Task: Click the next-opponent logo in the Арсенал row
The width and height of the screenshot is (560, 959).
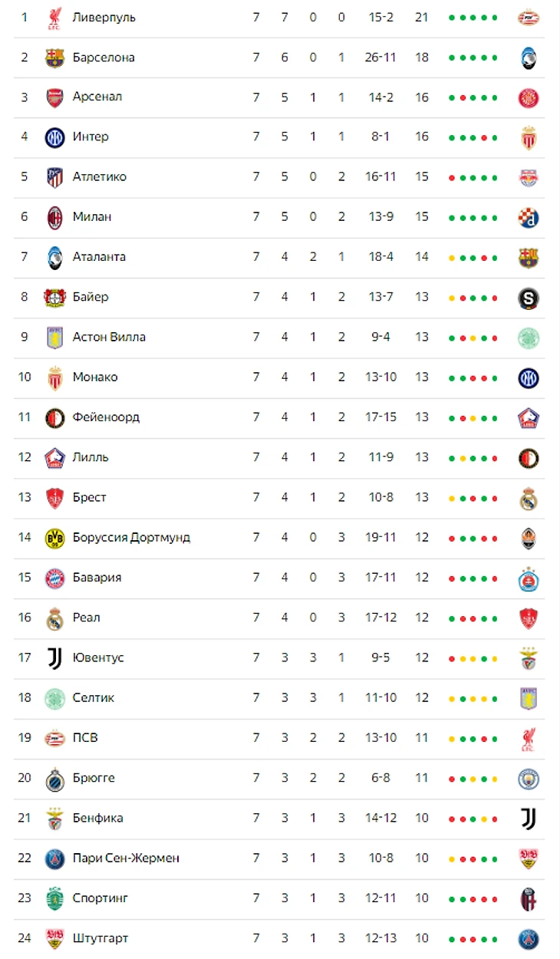Action: [528, 97]
